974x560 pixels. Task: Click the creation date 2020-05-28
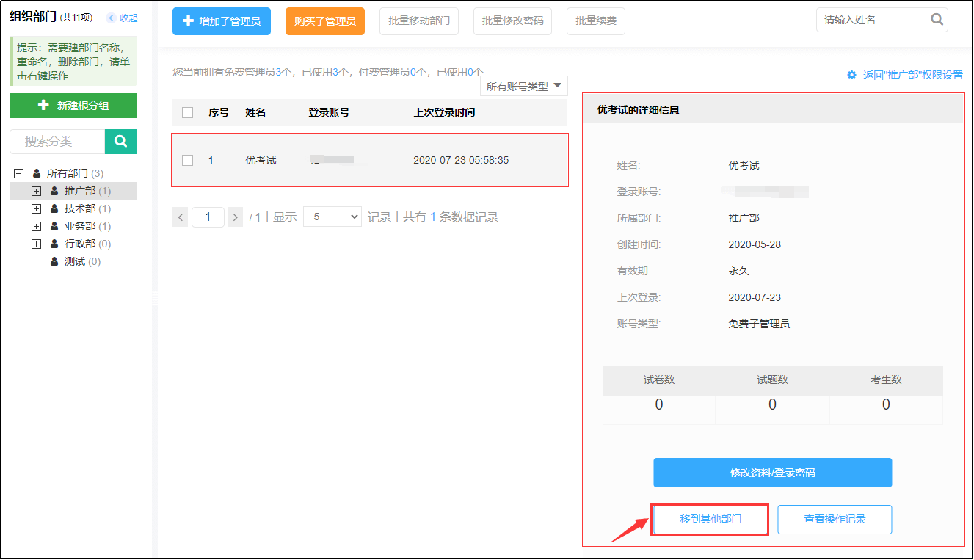[x=755, y=244]
